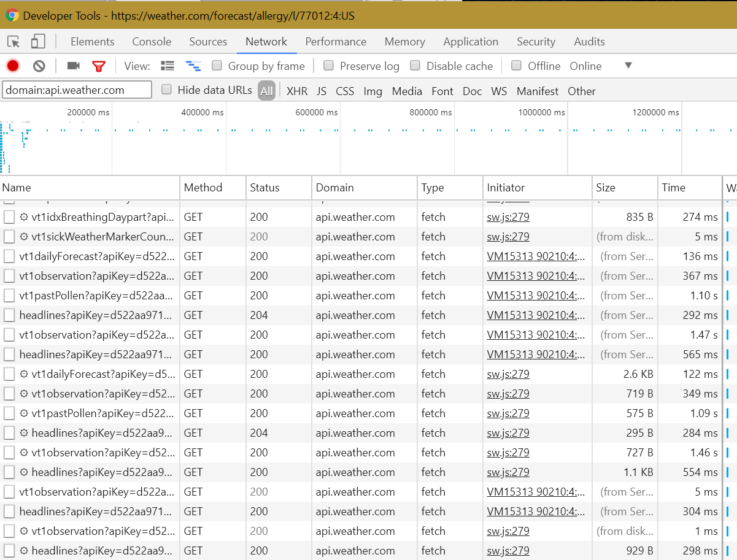This screenshot has width=737, height=560.
Task: Enable screenshot capture with the camera icon
Action: point(74,66)
